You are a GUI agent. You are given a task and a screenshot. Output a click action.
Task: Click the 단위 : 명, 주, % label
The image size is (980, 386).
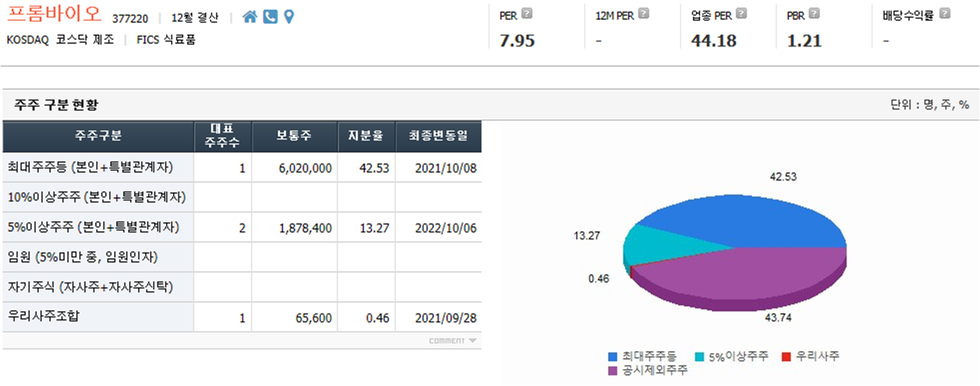[x=930, y=105]
